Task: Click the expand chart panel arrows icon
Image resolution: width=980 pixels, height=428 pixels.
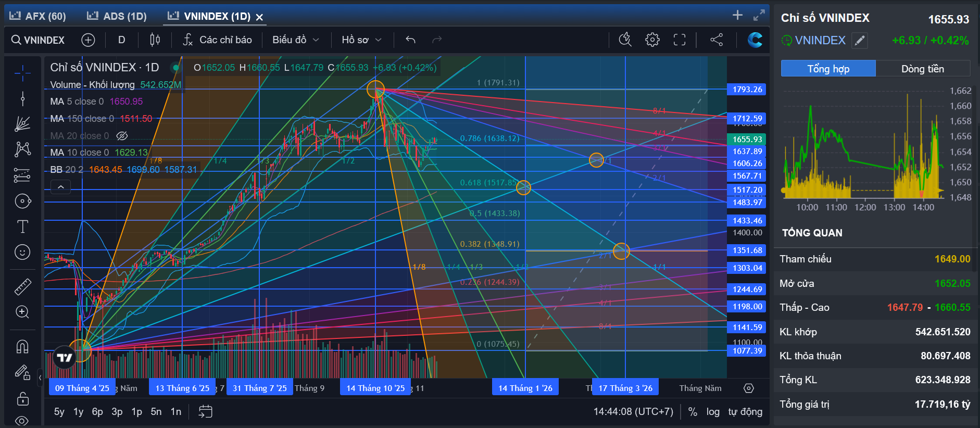Action: 759,15
